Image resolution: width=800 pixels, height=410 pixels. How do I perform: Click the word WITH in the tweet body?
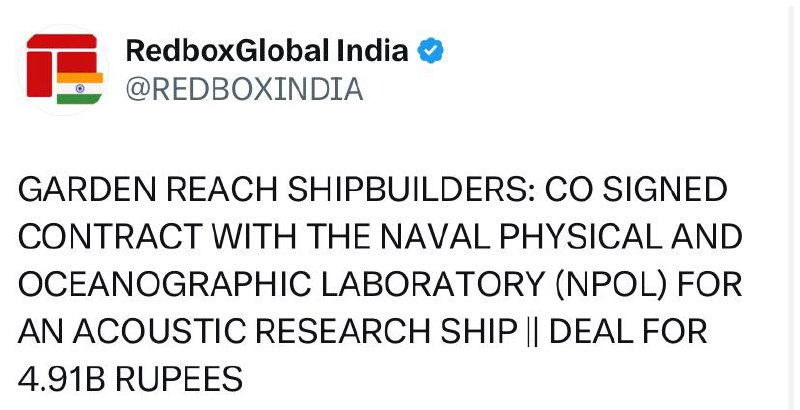[x=254, y=237]
